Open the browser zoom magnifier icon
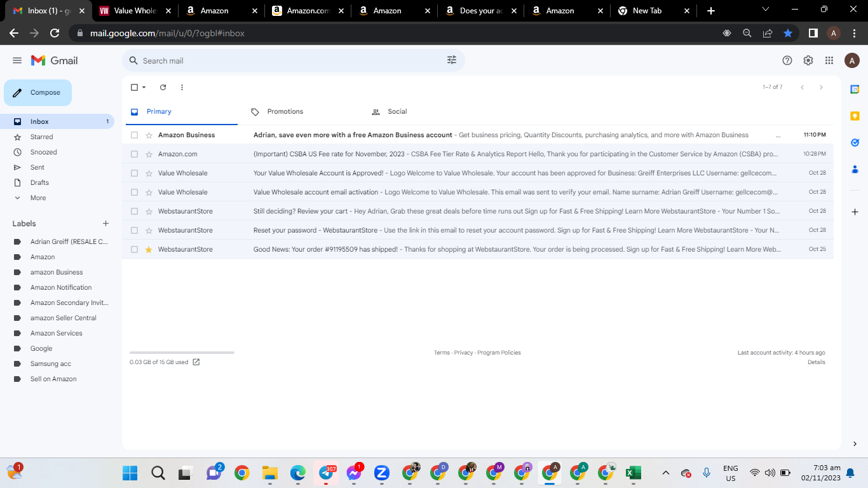Image resolution: width=868 pixels, height=488 pixels. [x=747, y=33]
